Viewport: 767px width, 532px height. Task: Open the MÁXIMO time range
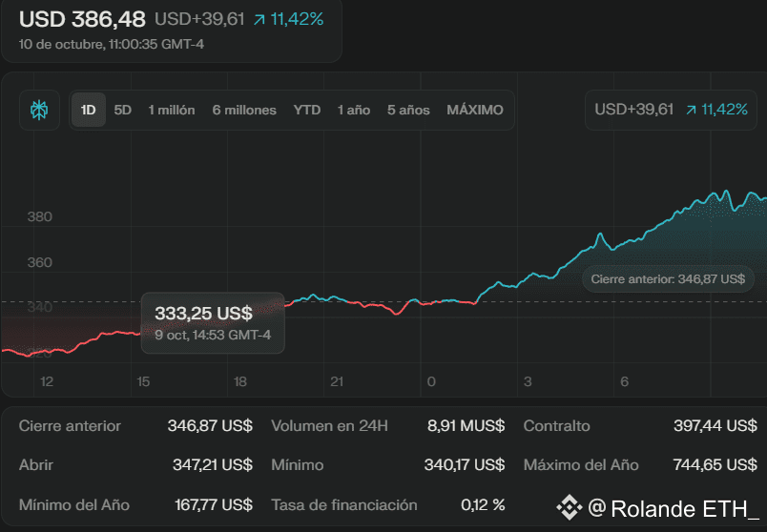[x=475, y=110]
